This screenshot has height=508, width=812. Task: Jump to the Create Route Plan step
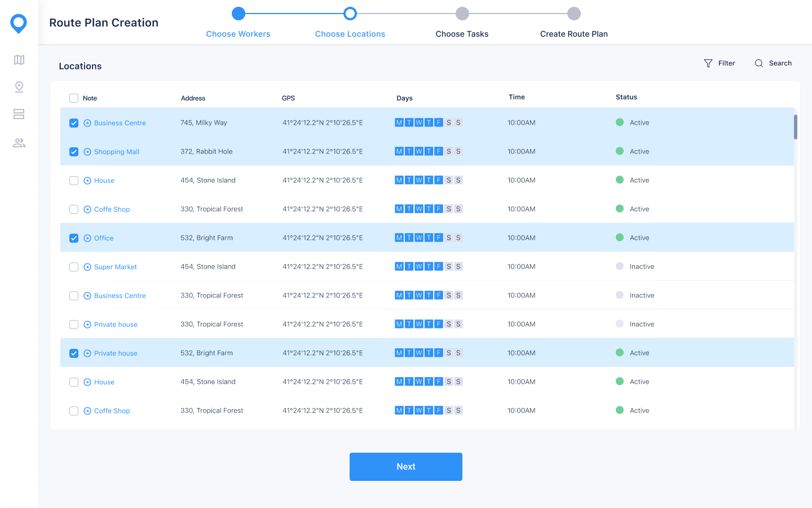(x=574, y=34)
